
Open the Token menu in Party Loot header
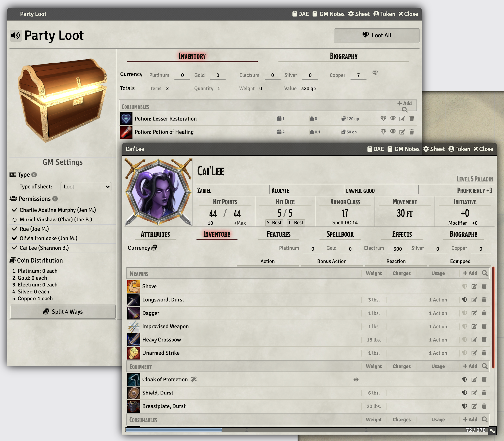(x=384, y=14)
